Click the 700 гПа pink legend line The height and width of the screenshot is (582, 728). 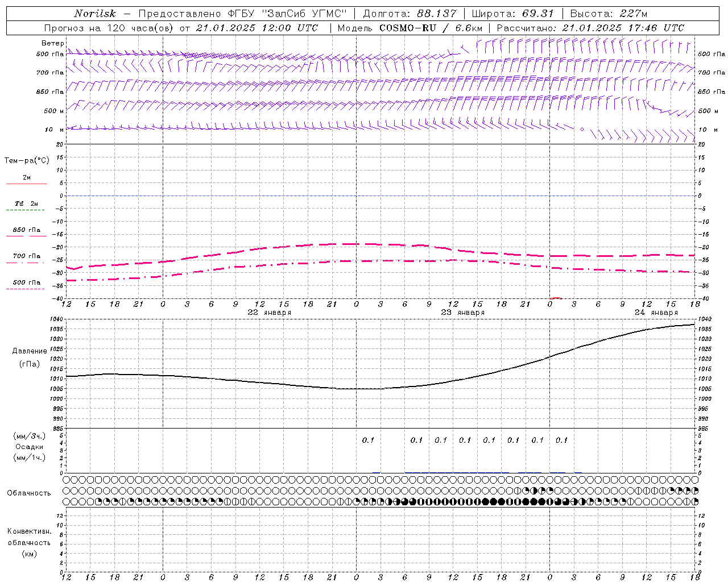coord(26,263)
